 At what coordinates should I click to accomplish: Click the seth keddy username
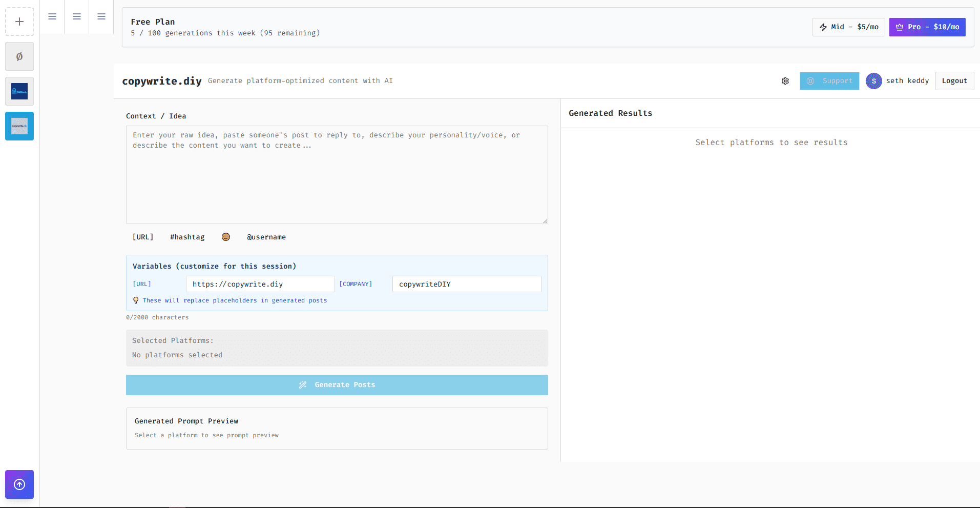coord(907,81)
